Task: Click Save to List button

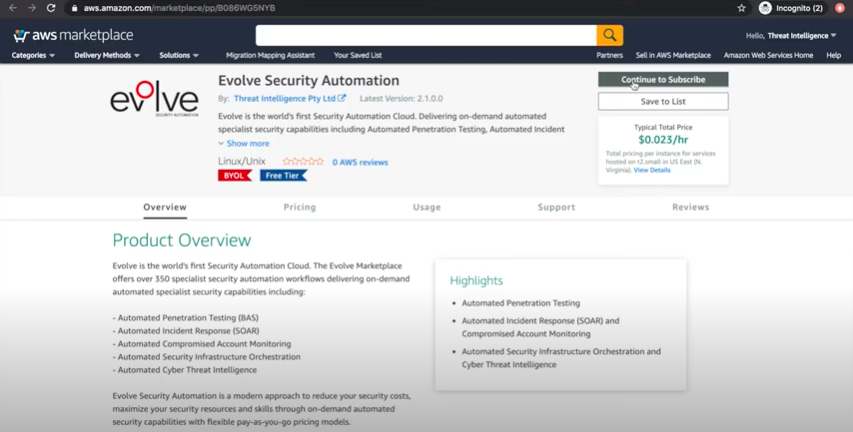Action: pyautogui.click(x=663, y=101)
